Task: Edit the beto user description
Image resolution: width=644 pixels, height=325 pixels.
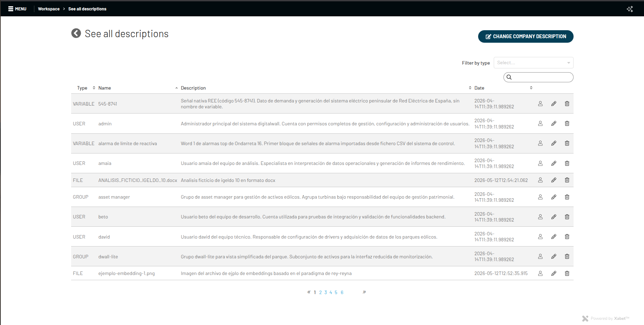Action: click(x=554, y=217)
